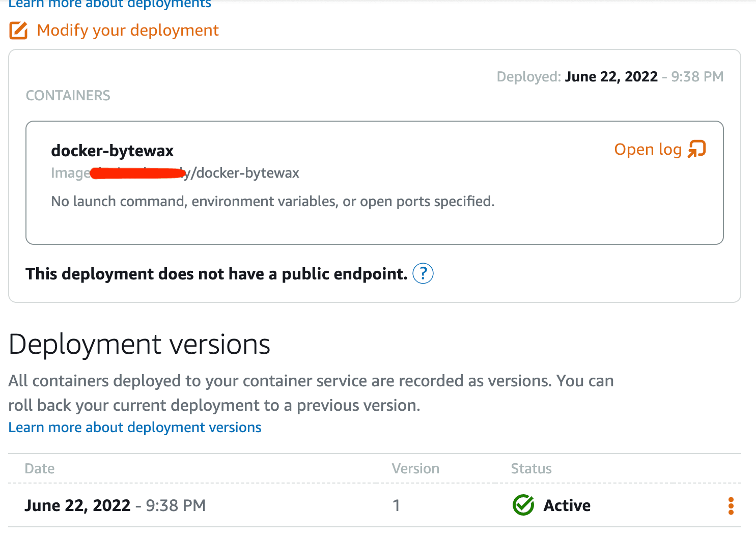Viewport: 756px width, 538px height.
Task: Click the Date column header
Action: tap(40, 469)
